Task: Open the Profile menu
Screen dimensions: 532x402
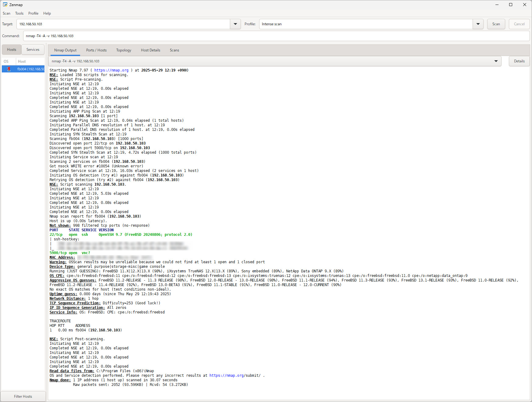Action: 33,13
